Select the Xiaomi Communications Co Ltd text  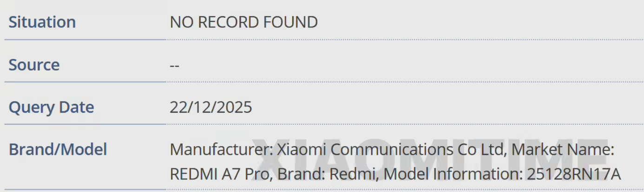coord(390,150)
